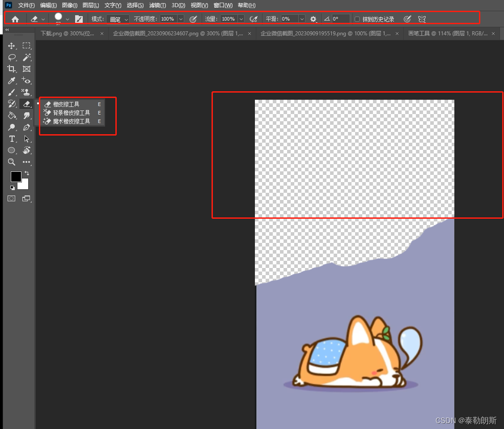The image size is (504, 429).
Task: Select the History Brush tool
Action: [x=12, y=104]
